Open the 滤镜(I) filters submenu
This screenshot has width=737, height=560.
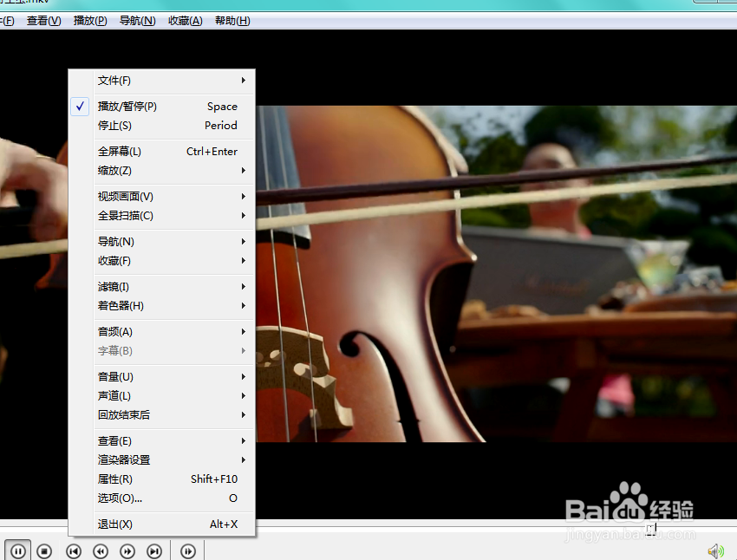point(162,287)
